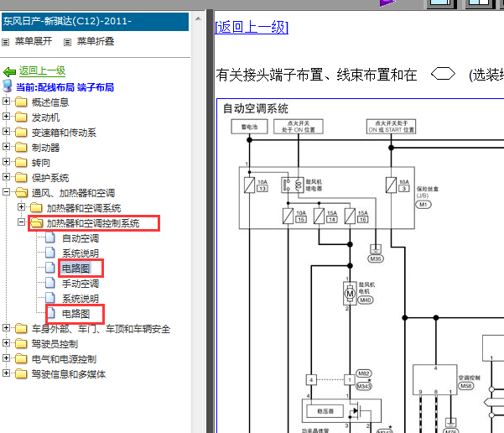Click the green back arrow icon
The height and width of the screenshot is (433, 504).
(x=9, y=71)
